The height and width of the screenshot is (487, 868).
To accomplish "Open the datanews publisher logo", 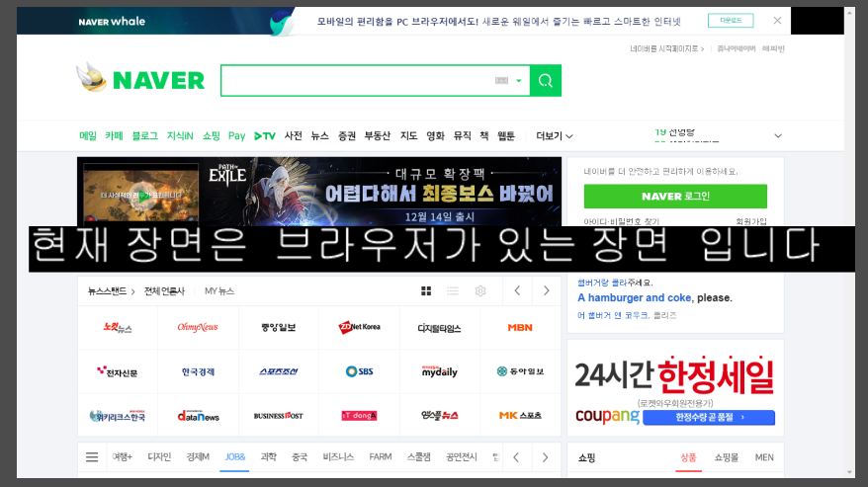I will coord(198,416).
